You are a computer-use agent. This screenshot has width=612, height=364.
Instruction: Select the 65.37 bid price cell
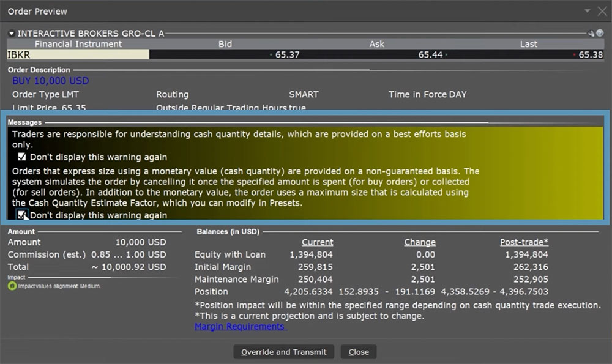coord(286,54)
